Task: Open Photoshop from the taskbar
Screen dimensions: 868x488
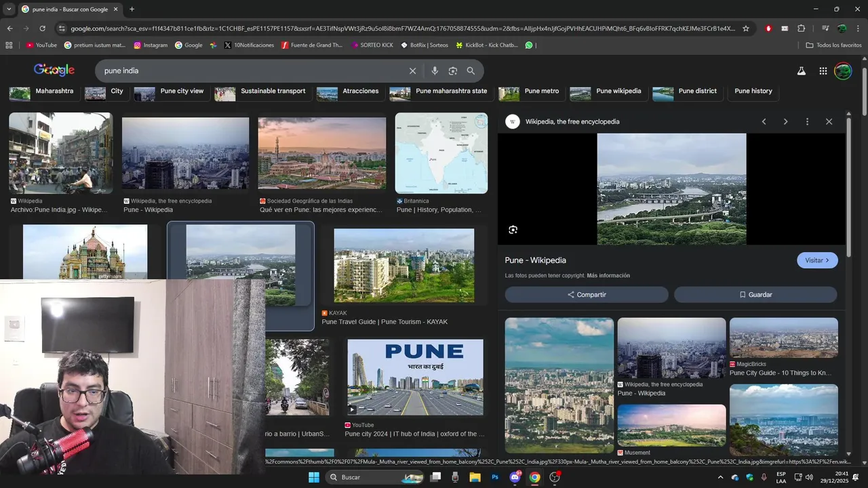Action: point(495,477)
